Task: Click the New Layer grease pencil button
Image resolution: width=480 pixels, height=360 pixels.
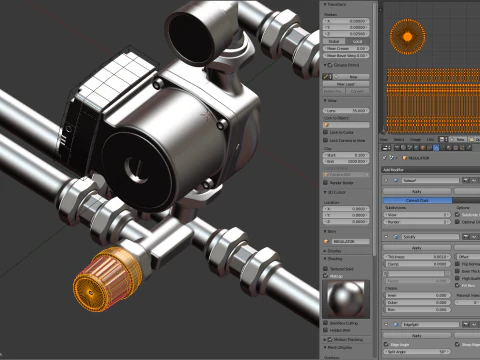Action: pyautogui.click(x=346, y=84)
